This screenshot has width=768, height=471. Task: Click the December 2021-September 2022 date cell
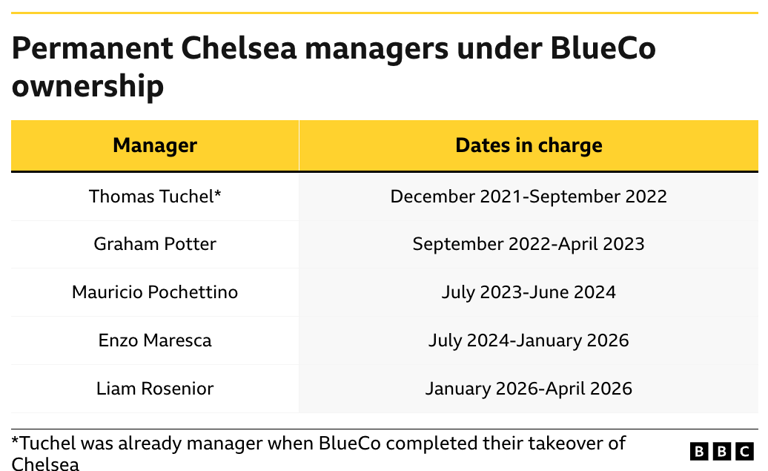click(528, 196)
